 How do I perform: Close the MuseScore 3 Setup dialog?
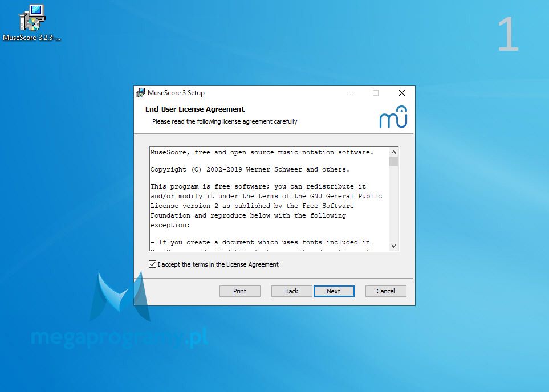pyautogui.click(x=401, y=93)
